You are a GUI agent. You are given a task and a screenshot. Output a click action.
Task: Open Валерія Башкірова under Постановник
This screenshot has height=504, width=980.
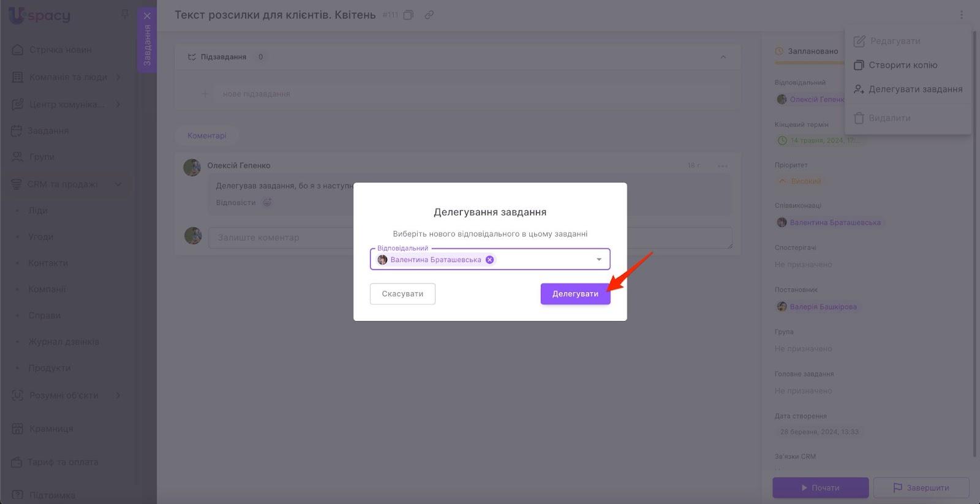click(817, 307)
